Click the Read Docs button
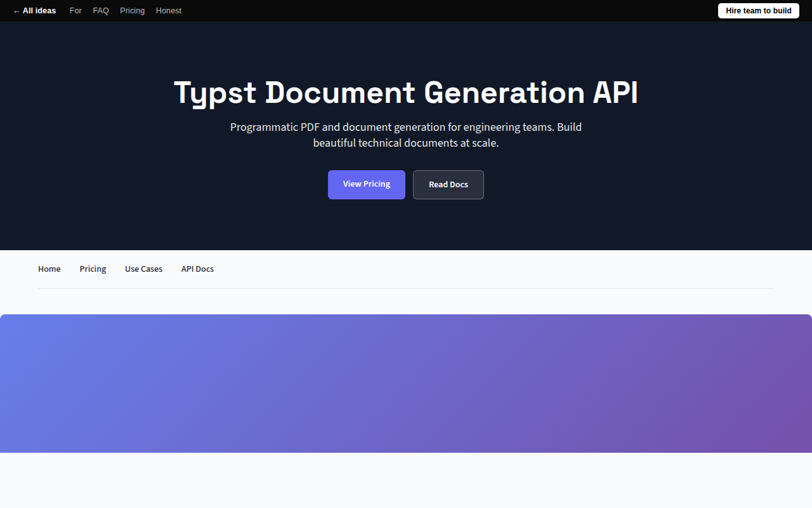The height and width of the screenshot is (508, 812). pyautogui.click(x=449, y=185)
